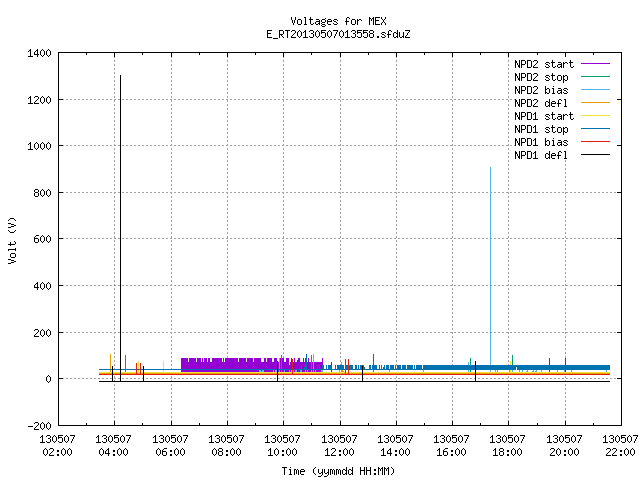This screenshot has height=480, width=640.
Task: Click the 18:00 time axis label
Action: [507, 452]
